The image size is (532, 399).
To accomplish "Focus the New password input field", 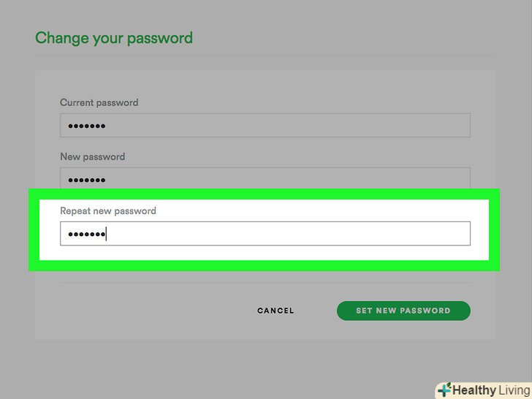I will coord(265,178).
